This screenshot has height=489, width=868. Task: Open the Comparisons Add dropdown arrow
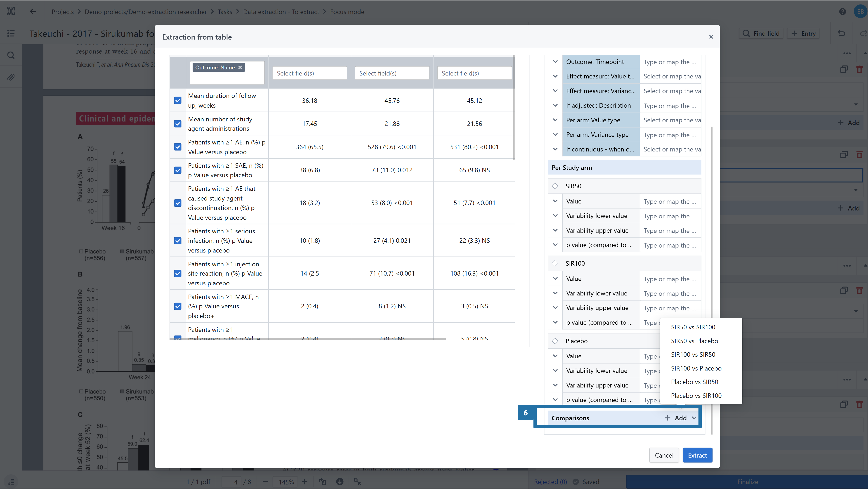[x=694, y=418]
